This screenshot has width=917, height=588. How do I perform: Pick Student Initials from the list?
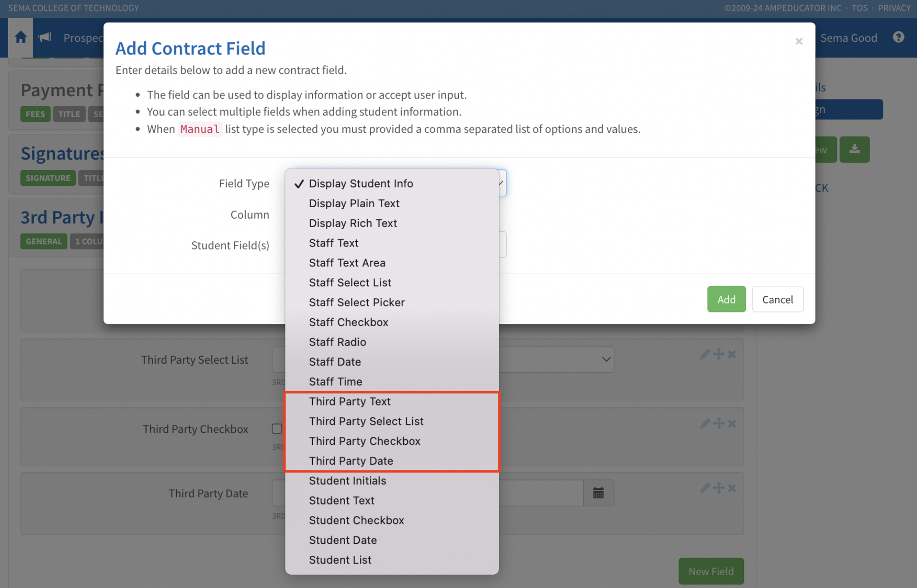coord(347,481)
